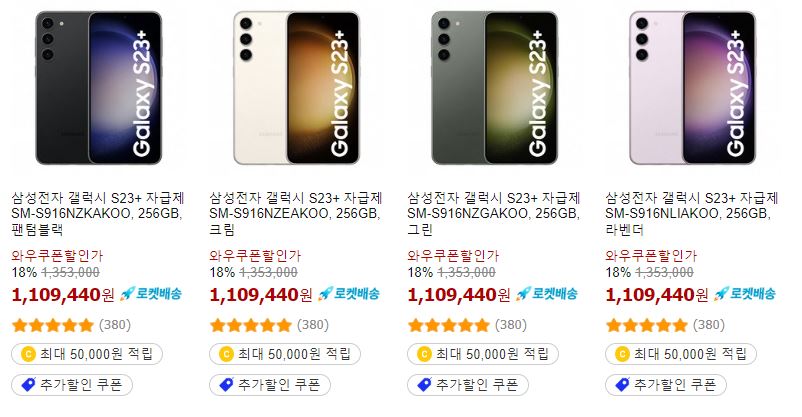Click the blue coupon tag icon under Lavender phone
Viewport: 802px width, 417px height.
coord(622,385)
